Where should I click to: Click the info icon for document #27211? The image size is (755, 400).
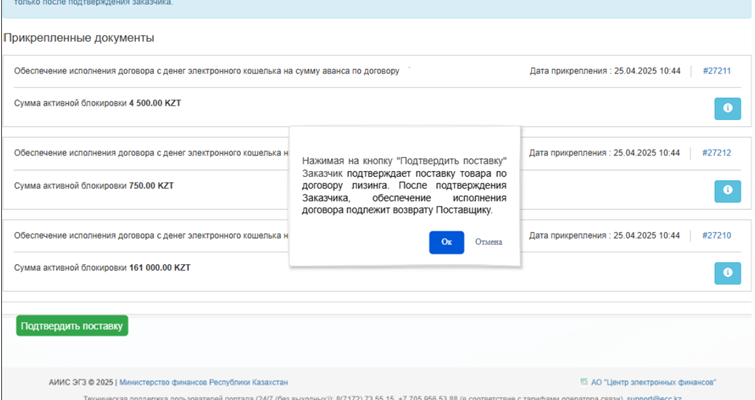(727, 108)
